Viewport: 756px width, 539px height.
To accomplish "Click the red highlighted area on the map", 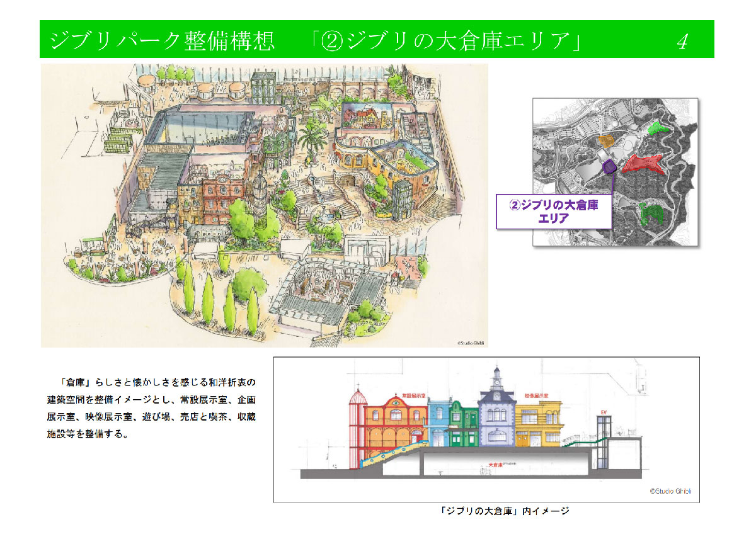I will (x=643, y=164).
